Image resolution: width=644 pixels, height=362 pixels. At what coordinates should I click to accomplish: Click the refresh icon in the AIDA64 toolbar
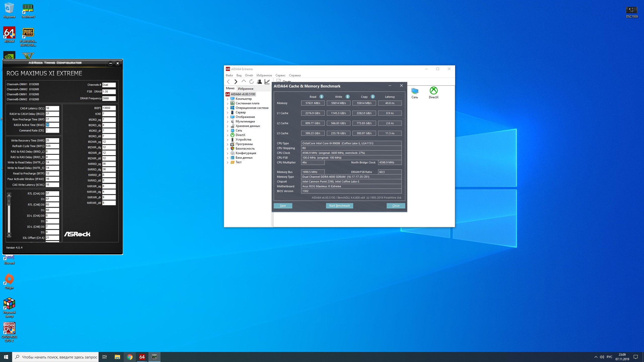[x=251, y=82]
